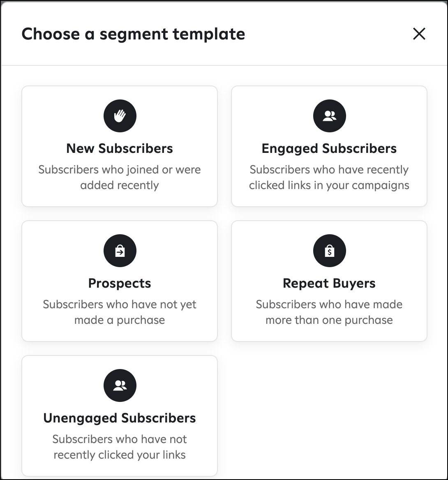Select the Engaged Subscribers people icon

coord(329,116)
